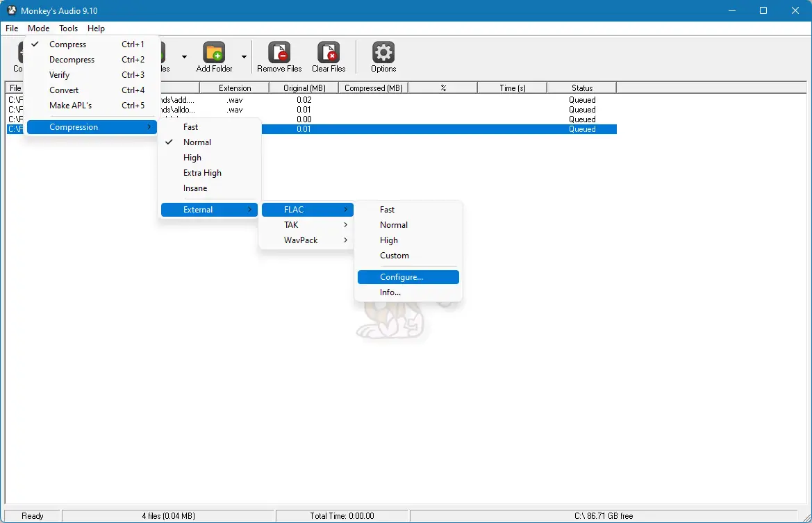Open the Help menu
Viewport: 812px width, 523px height.
[96, 28]
